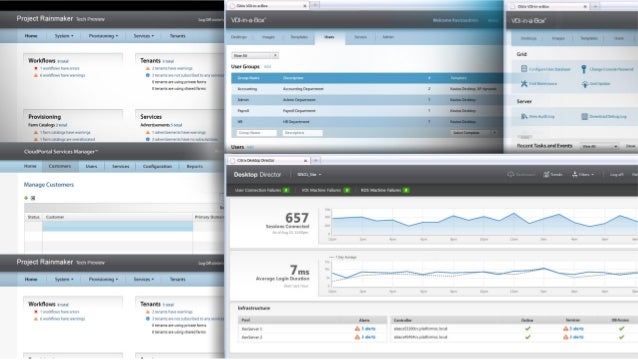Click the Filters icon in Desktop Director
Image resolution: width=638 pixels, height=360 pixels.
[575, 175]
